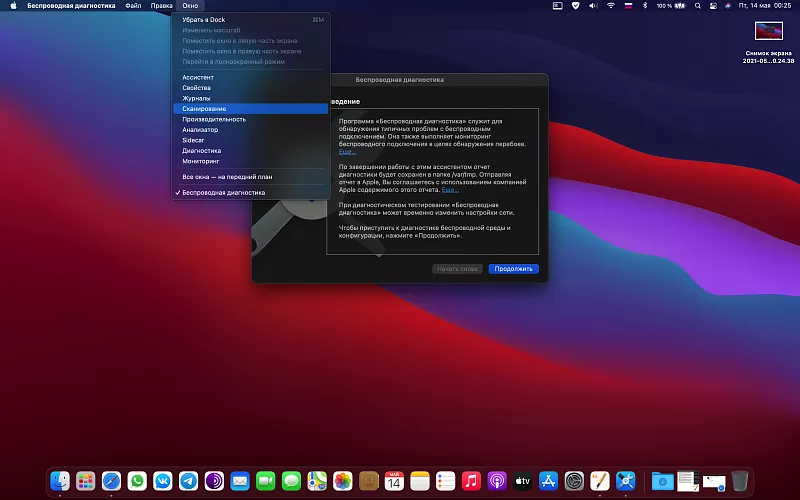Choose Анализатор from the open menu
The image size is (800, 500).
200,129
